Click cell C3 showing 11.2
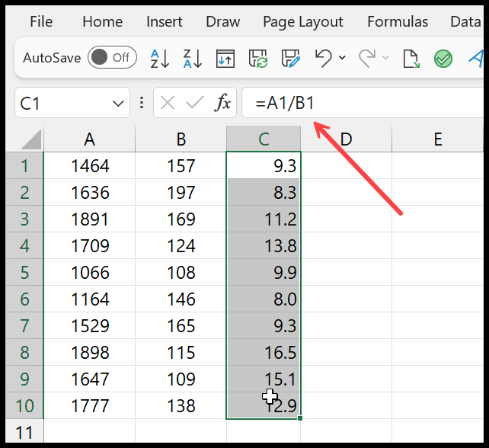489x448 pixels. (264, 219)
